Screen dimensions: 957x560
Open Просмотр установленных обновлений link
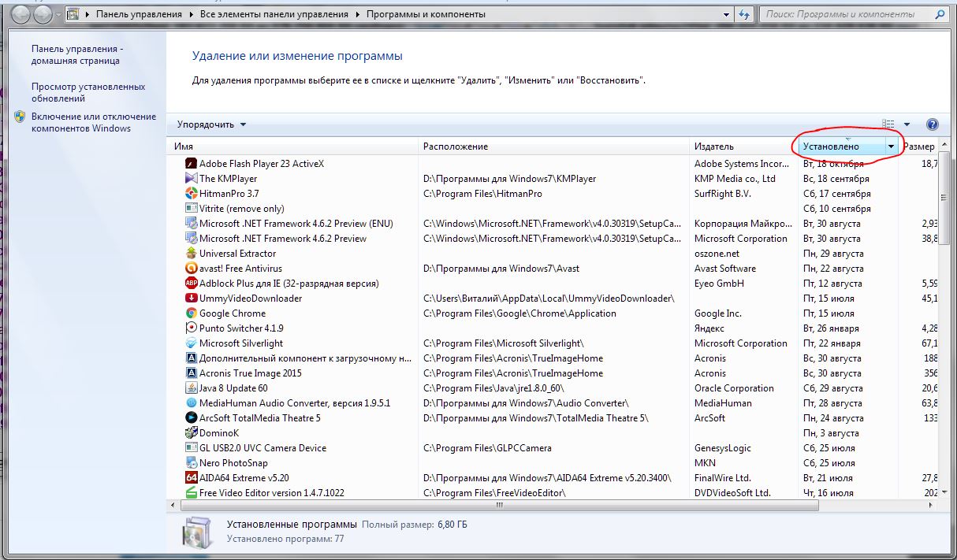tap(88, 93)
